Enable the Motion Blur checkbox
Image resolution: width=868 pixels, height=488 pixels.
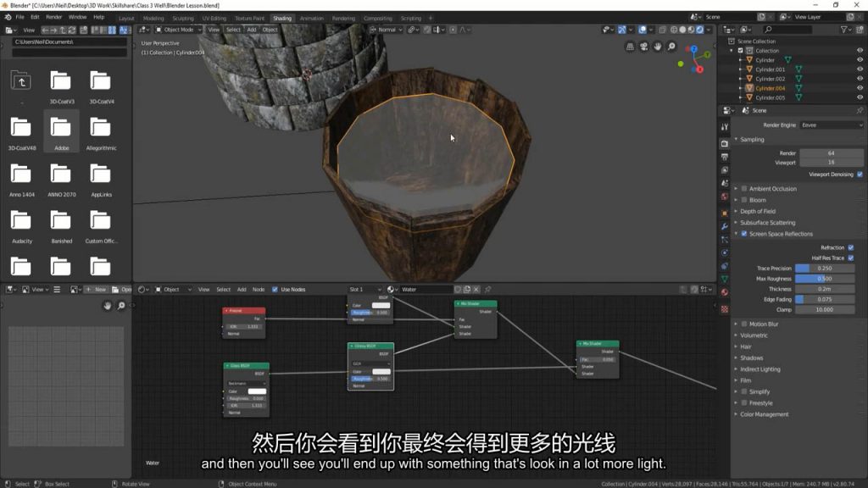pyautogui.click(x=744, y=324)
